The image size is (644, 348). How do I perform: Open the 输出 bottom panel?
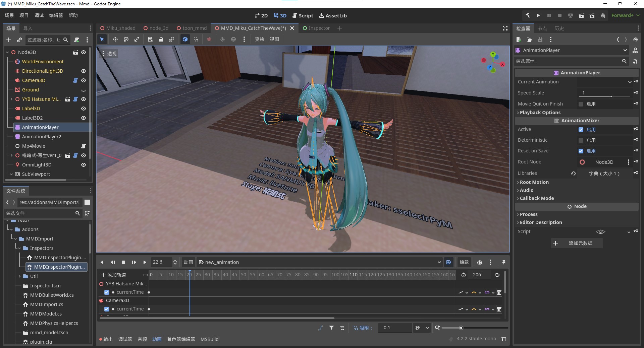click(x=106, y=339)
